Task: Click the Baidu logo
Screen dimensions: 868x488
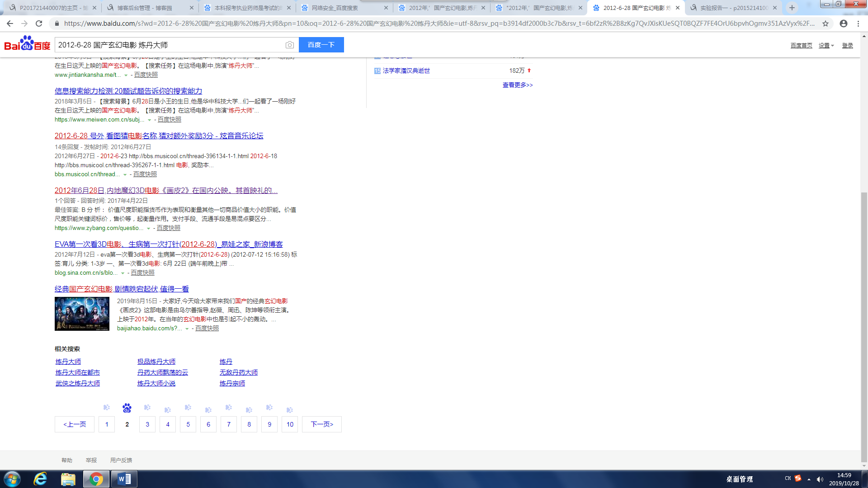Action: (27, 44)
